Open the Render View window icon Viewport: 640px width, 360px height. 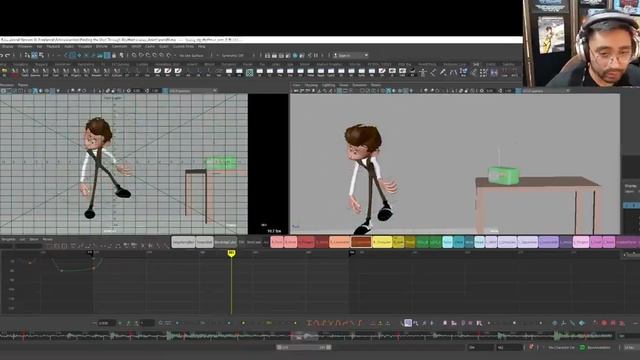tap(267, 56)
